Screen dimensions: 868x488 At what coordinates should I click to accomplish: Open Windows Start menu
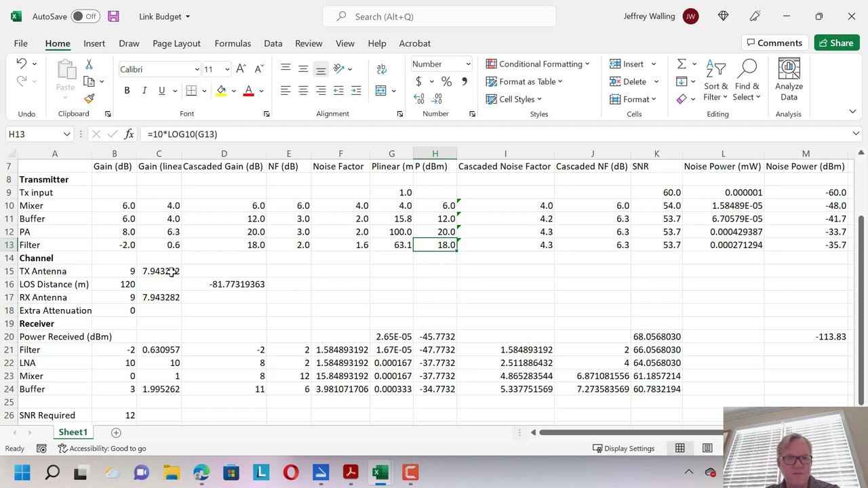[22, 472]
